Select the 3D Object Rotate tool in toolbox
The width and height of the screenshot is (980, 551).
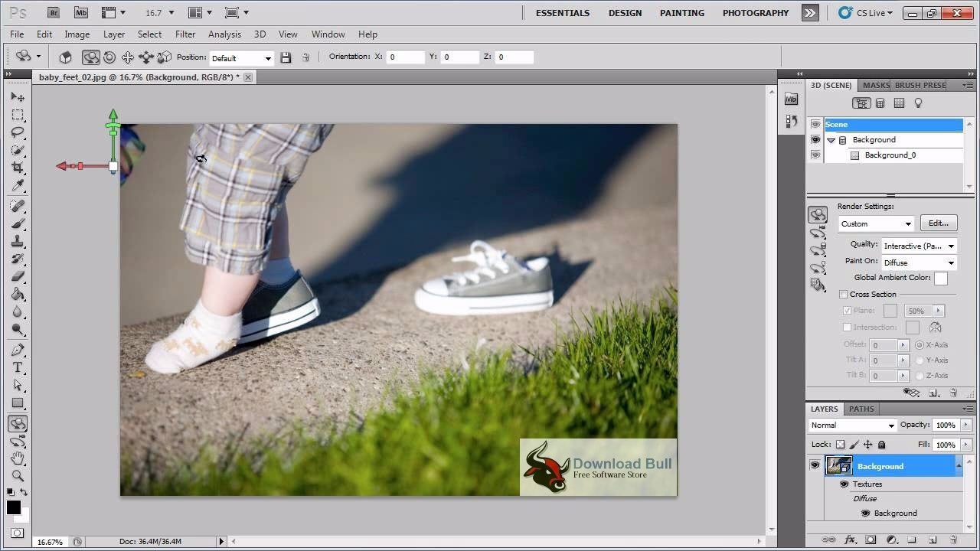point(18,423)
